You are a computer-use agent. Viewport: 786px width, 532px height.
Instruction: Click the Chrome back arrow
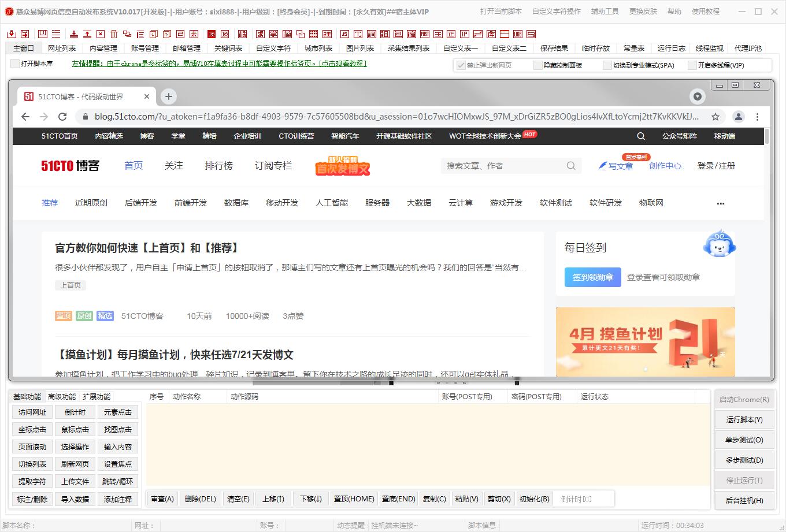[x=25, y=117]
